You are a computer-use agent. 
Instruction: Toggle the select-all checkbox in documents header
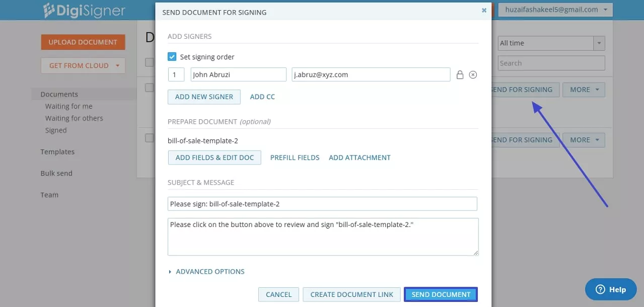(149, 62)
